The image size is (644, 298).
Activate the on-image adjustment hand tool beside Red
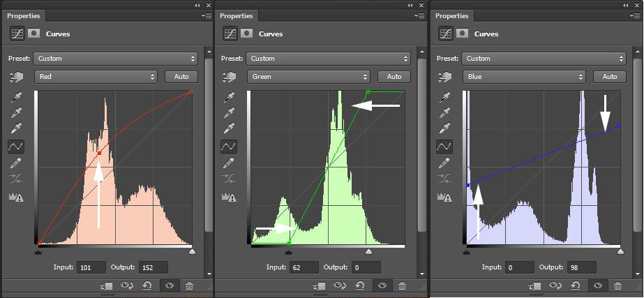(x=16, y=77)
